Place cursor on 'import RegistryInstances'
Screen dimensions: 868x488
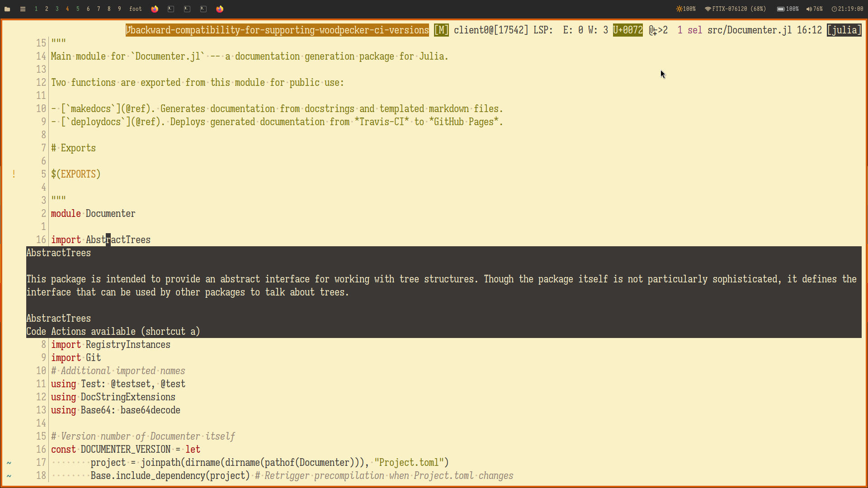coord(111,345)
